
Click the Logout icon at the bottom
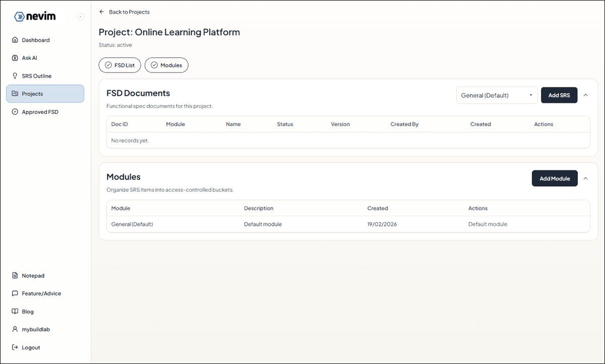[x=15, y=347]
